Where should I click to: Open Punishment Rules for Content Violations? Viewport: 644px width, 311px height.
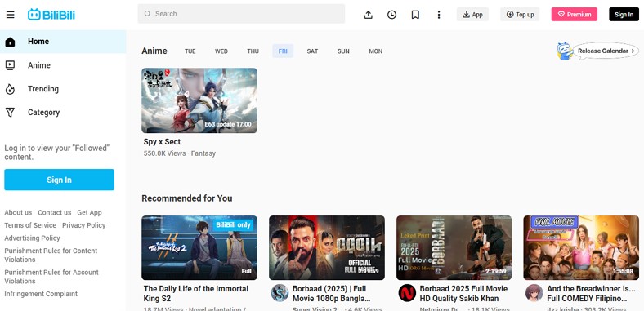point(51,255)
